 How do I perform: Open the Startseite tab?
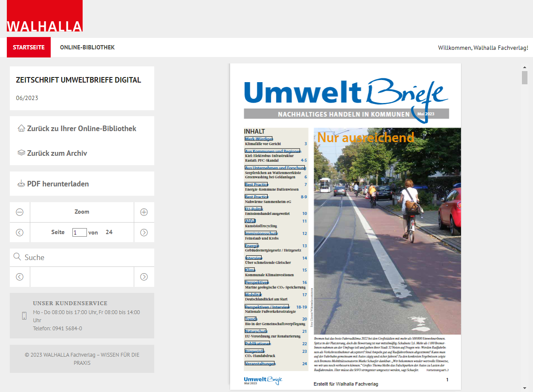[29, 47]
